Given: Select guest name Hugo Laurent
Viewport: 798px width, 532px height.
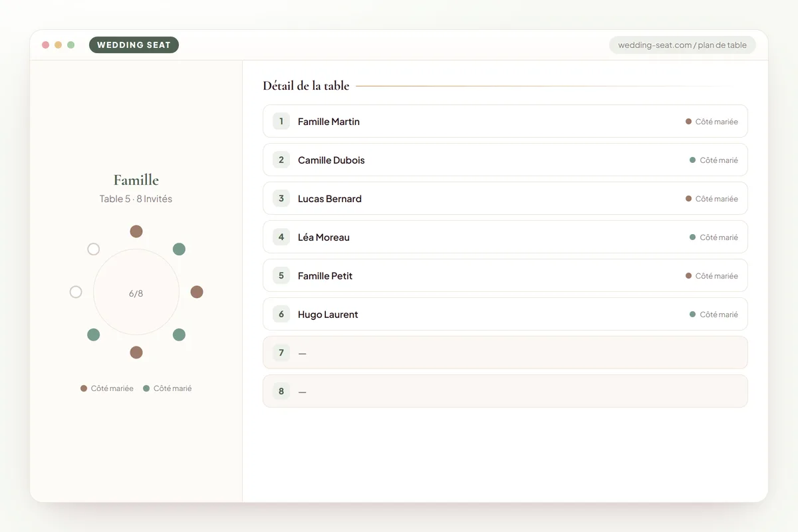Looking at the screenshot, I should (x=328, y=315).
